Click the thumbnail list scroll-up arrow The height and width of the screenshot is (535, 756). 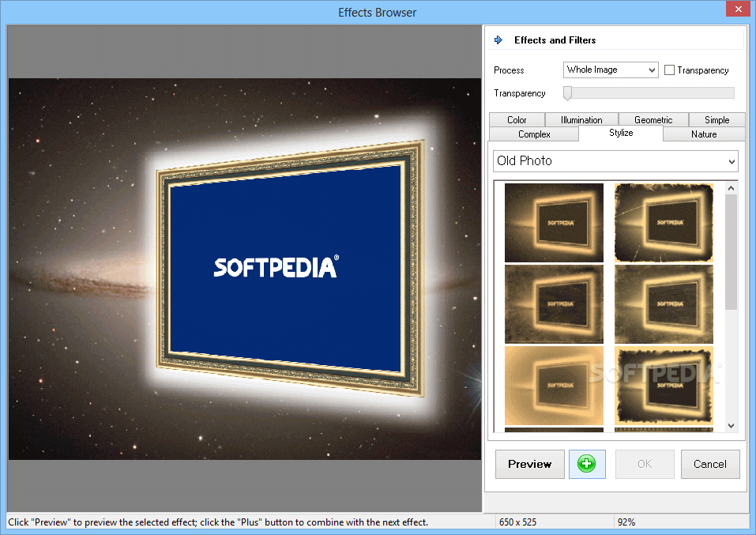[x=731, y=188]
